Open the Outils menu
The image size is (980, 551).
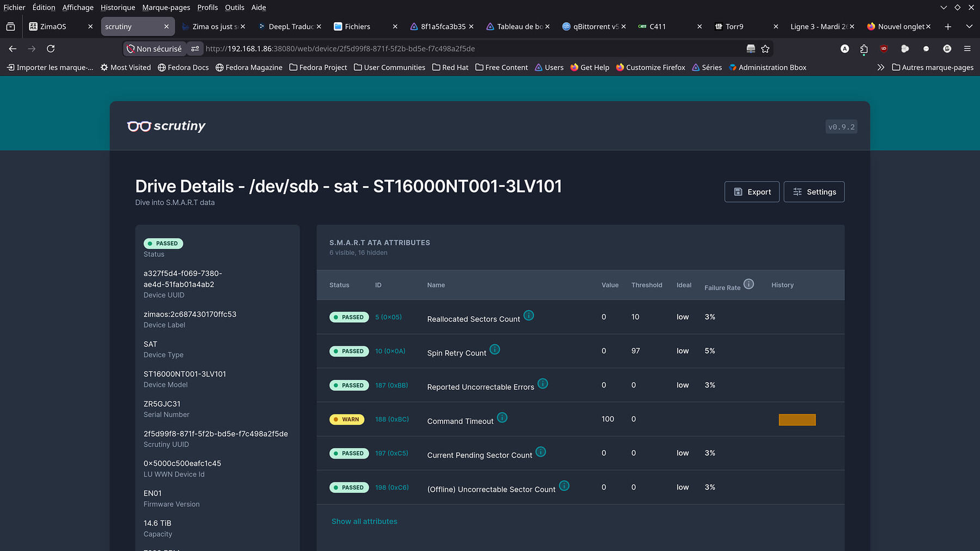(235, 7)
